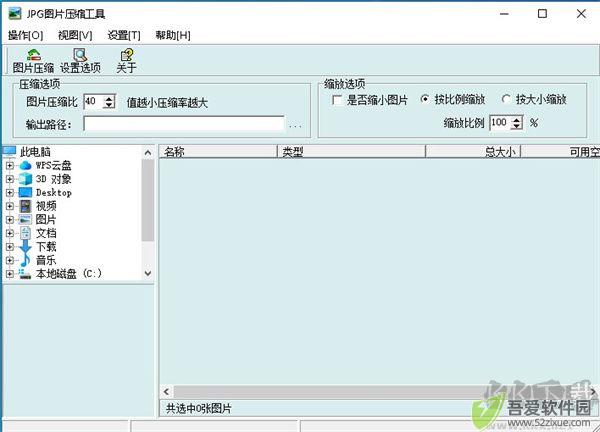Increase the 缩放比例 value with up arrow
Image resolution: width=600 pixels, height=432 pixels.
(517, 119)
